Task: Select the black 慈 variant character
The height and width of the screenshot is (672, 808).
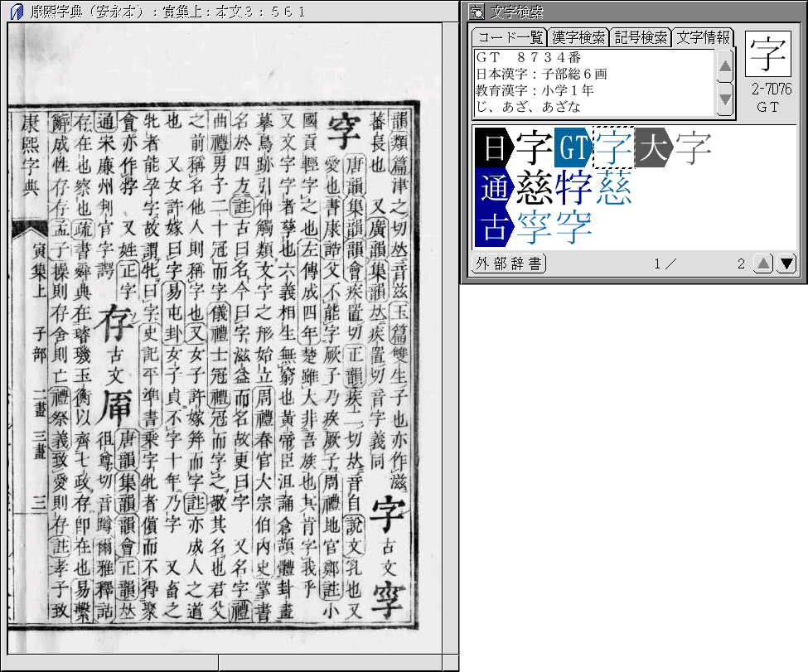Action: 535,188
